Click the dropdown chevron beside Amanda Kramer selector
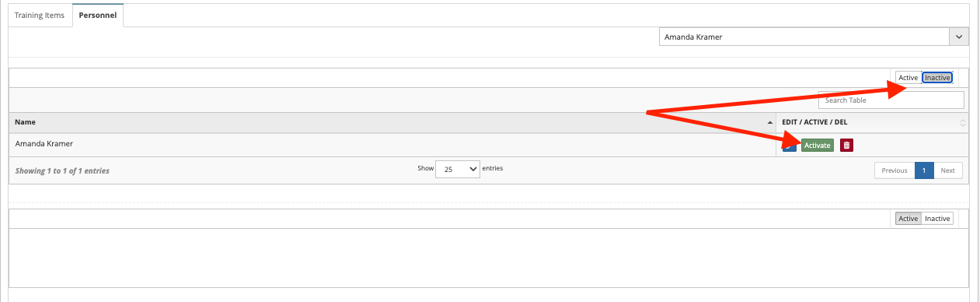The height and width of the screenshot is (302, 980). [x=959, y=37]
